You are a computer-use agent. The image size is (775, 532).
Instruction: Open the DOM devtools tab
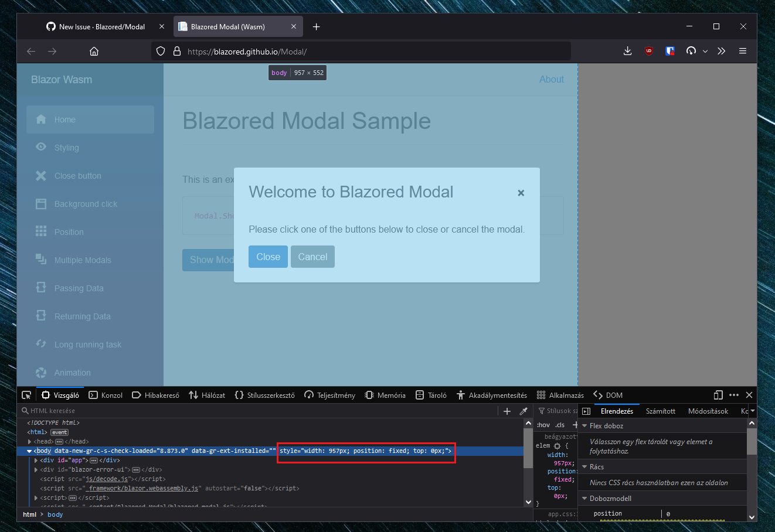pos(608,395)
